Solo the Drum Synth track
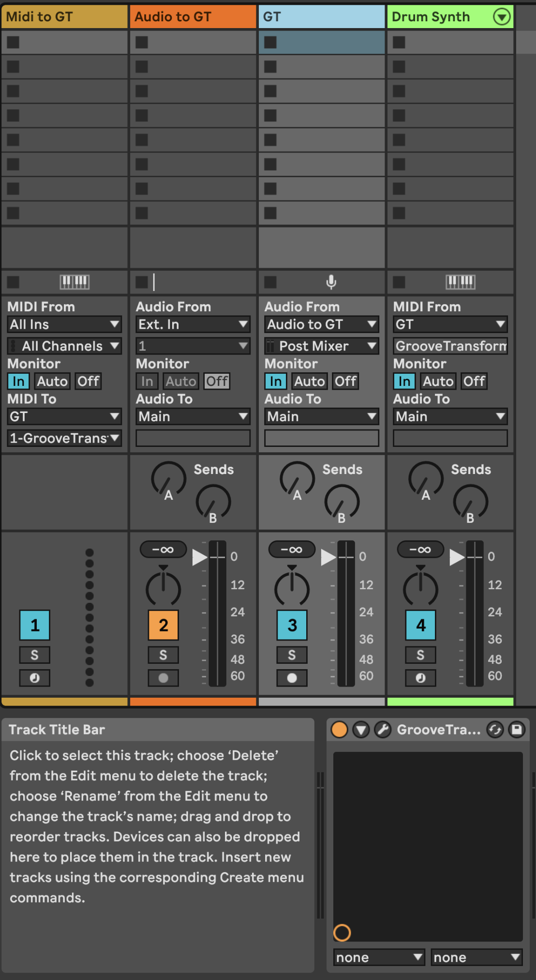Image resolution: width=536 pixels, height=980 pixels. pyautogui.click(x=420, y=655)
